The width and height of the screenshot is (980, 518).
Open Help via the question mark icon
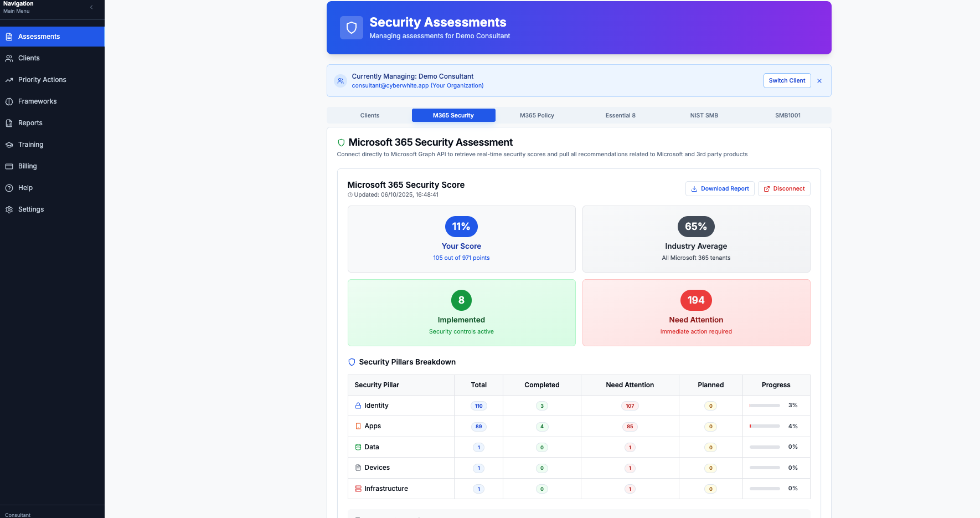[x=9, y=188]
